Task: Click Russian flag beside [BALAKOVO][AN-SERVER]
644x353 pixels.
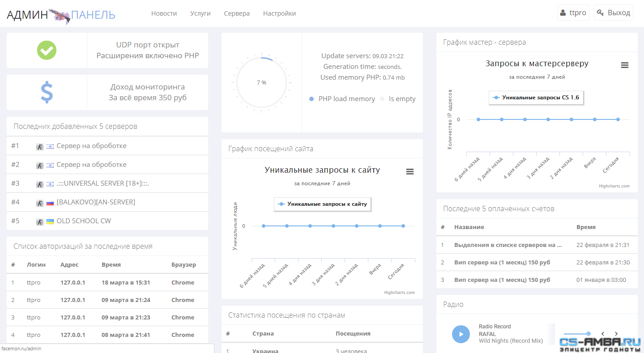Action: 50,202
